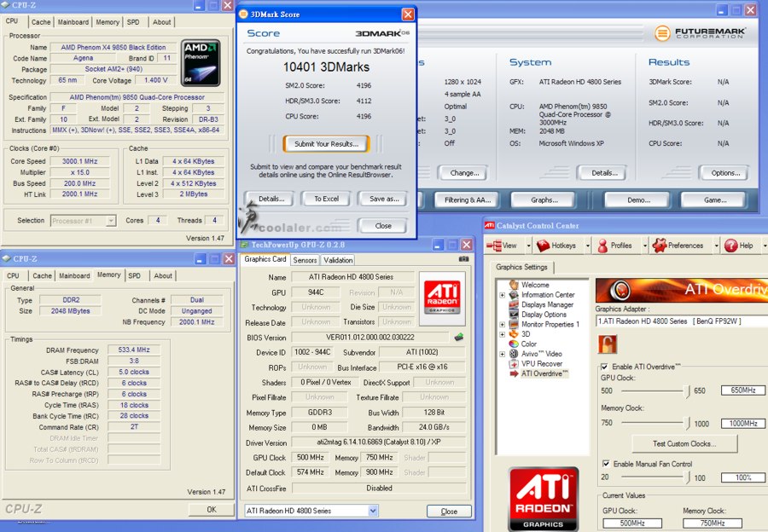The height and width of the screenshot is (532, 768).
Task: Select Display Options tree item
Action: pos(544,315)
